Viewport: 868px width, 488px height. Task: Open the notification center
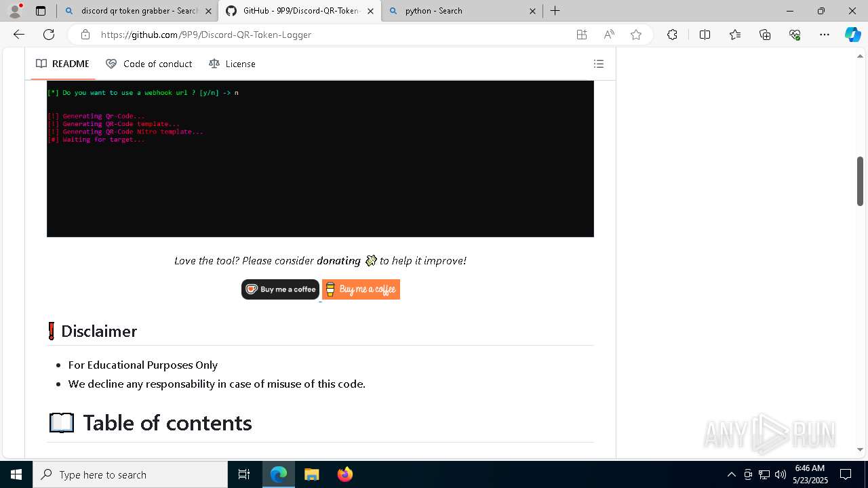click(x=846, y=474)
